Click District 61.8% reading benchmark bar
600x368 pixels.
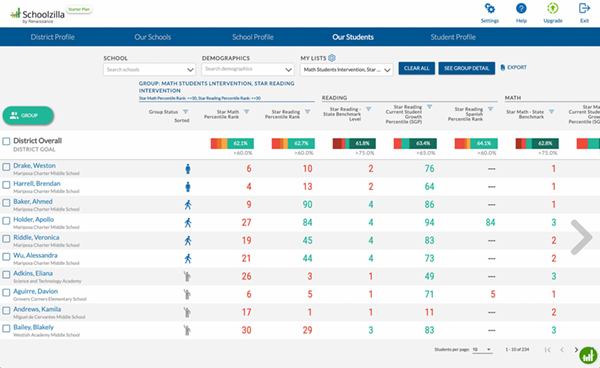point(354,143)
